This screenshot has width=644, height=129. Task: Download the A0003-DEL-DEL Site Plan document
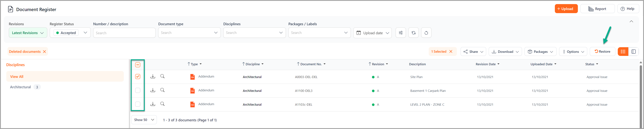click(x=153, y=77)
